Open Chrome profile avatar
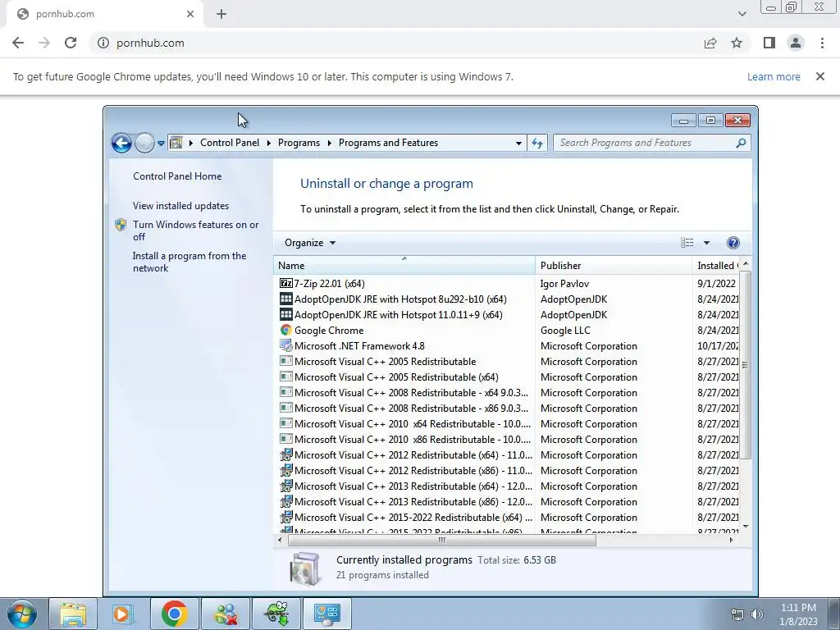This screenshot has width=840, height=630. pyautogui.click(x=796, y=43)
